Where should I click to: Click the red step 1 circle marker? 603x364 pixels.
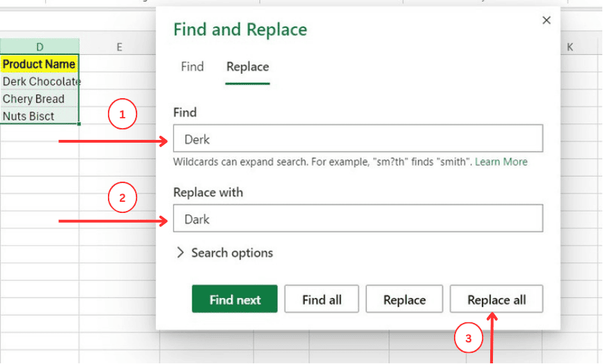pos(123,115)
